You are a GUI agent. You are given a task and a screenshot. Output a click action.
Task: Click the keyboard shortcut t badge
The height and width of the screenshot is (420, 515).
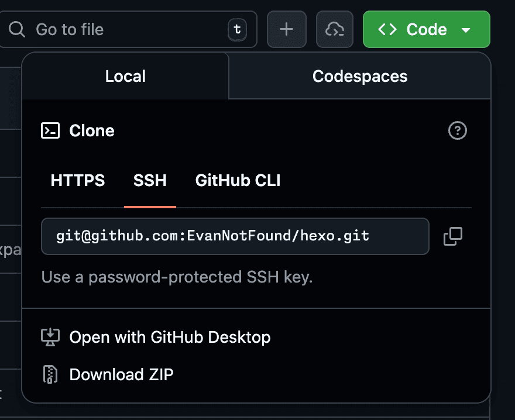point(236,29)
